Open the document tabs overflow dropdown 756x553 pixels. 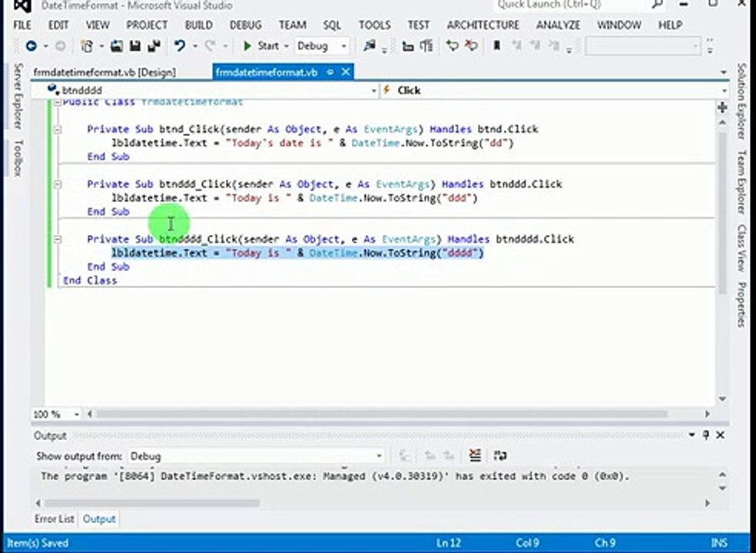point(724,72)
